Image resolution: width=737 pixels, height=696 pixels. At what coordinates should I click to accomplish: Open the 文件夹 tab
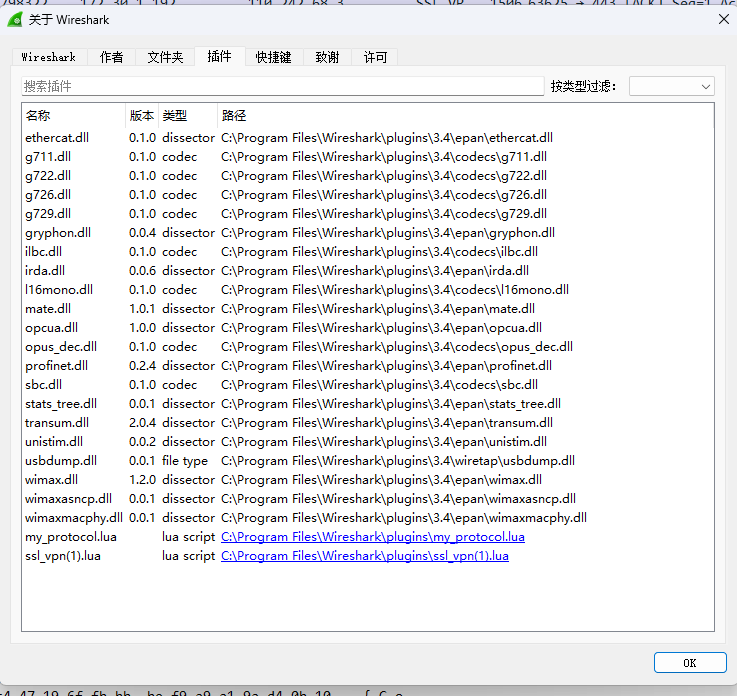pos(165,57)
